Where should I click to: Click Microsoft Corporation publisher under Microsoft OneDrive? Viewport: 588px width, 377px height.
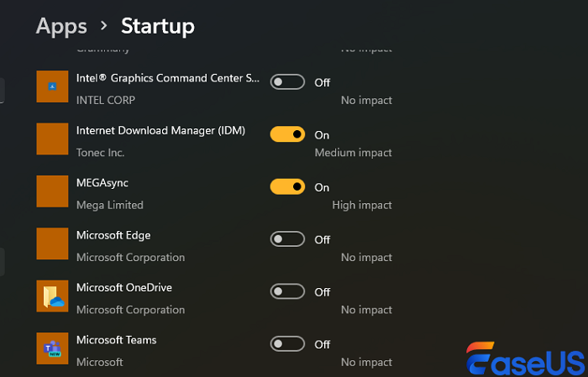(x=130, y=310)
